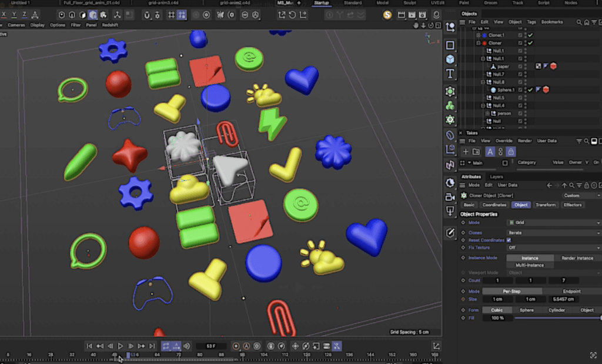
Task: Go to the start of animation
Action: point(89,346)
